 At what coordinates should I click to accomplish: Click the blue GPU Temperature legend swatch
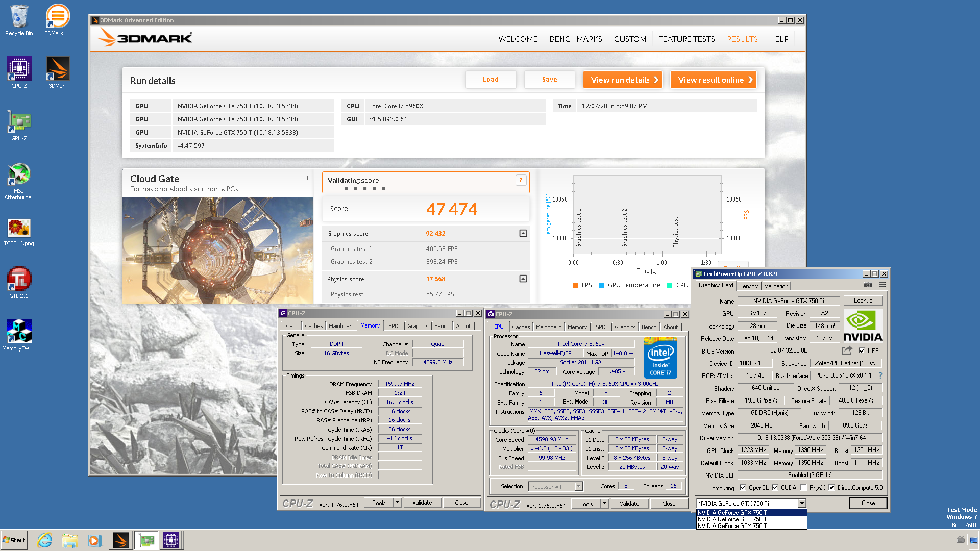point(601,285)
